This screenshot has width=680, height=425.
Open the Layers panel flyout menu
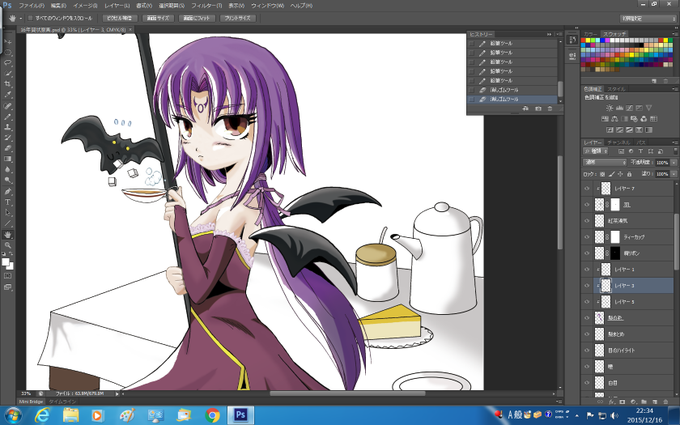[x=676, y=142]
